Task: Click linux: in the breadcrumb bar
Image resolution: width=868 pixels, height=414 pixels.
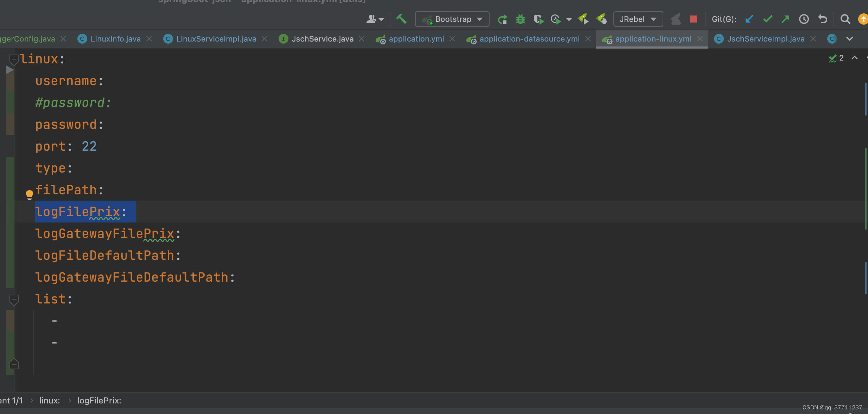Action: click(50, 401)
